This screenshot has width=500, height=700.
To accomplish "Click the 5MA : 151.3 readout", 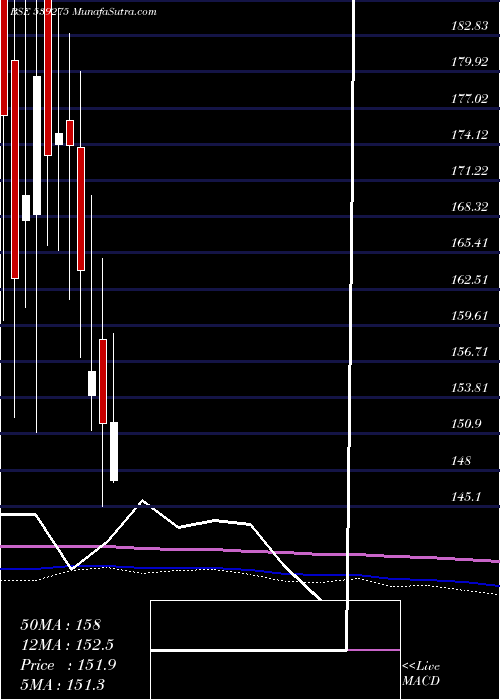I will click(x=62, y=684).
